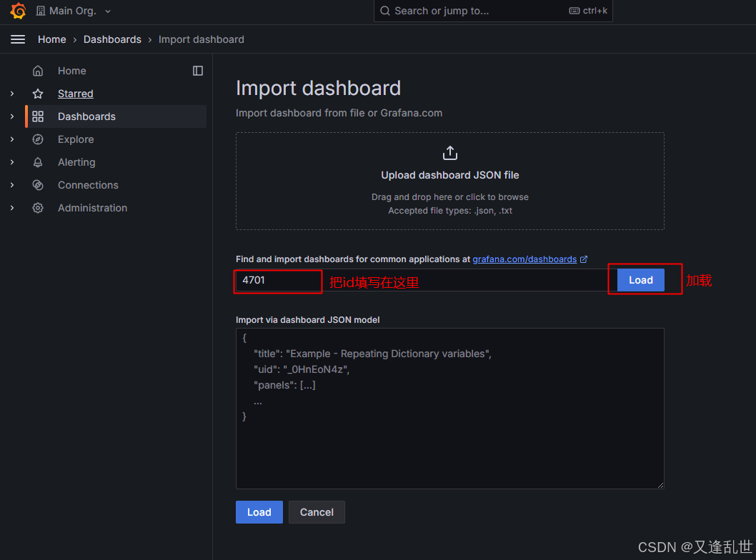The width and height of the screenshot is (756, 560).
Task: Click the Import dashboard page heading
Action: 318,88
